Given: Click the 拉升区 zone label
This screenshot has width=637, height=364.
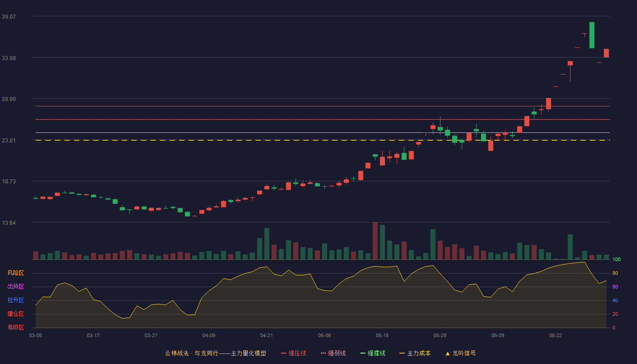Looking at the screenshot, I should pos(16,300).
